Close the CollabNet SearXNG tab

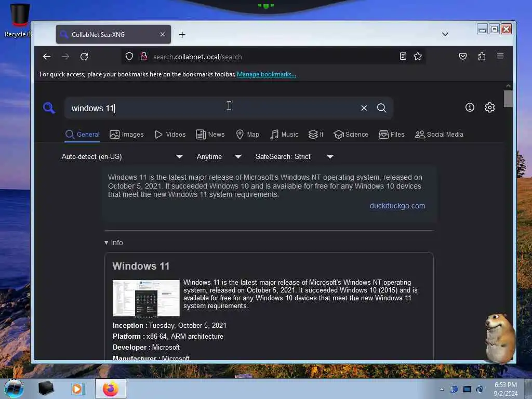tap(163, 34)
